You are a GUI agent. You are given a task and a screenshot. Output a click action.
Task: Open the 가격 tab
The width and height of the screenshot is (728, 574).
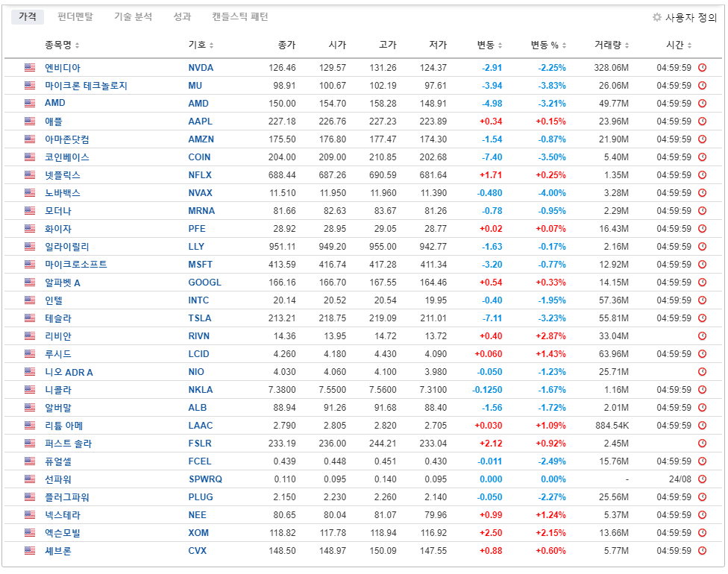pos(28,16)
